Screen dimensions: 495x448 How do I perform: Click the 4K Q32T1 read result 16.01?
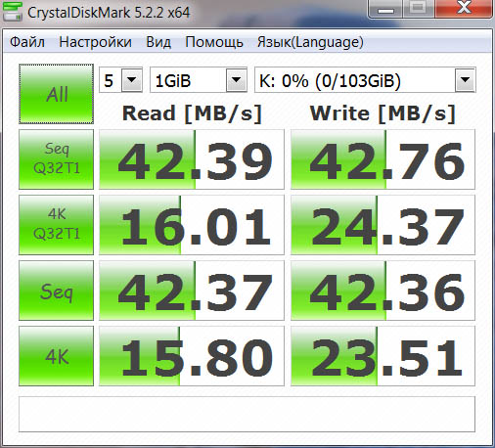tap(192, 225)
